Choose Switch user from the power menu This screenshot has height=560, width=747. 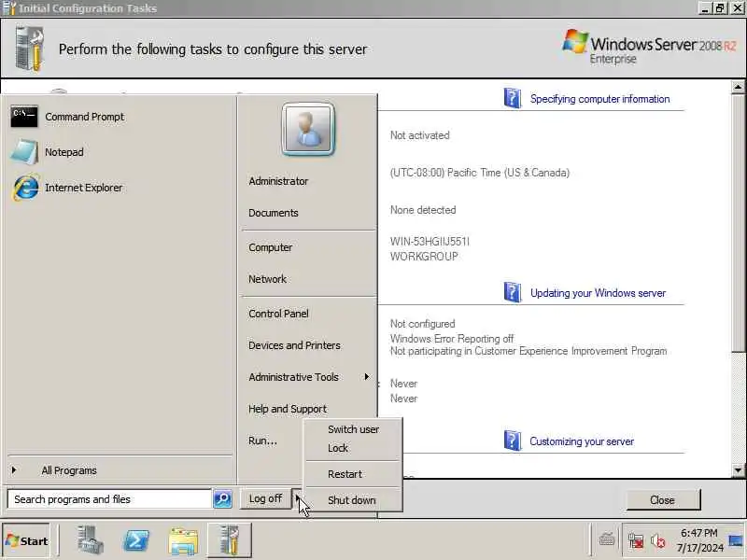354,429
